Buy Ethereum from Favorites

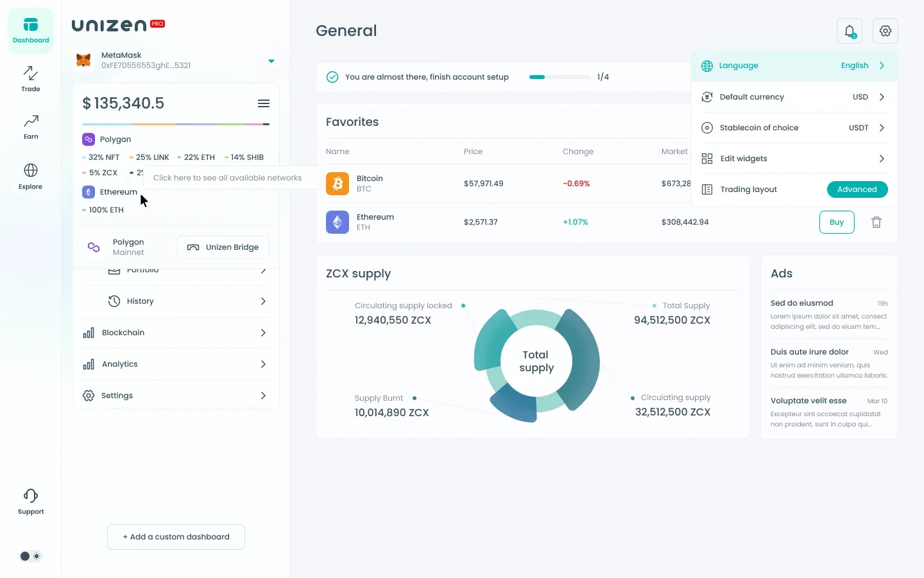(837, 222)
